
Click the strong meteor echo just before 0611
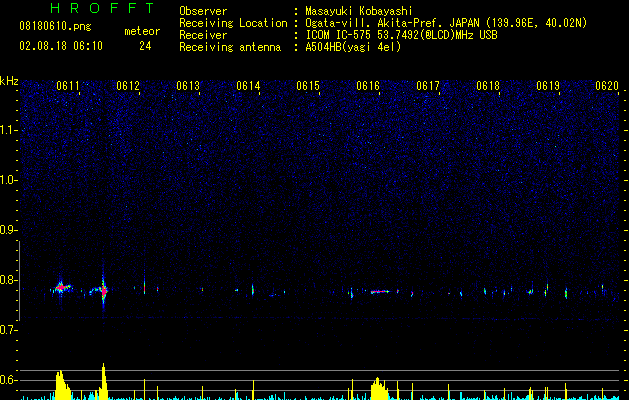point(61,288)
